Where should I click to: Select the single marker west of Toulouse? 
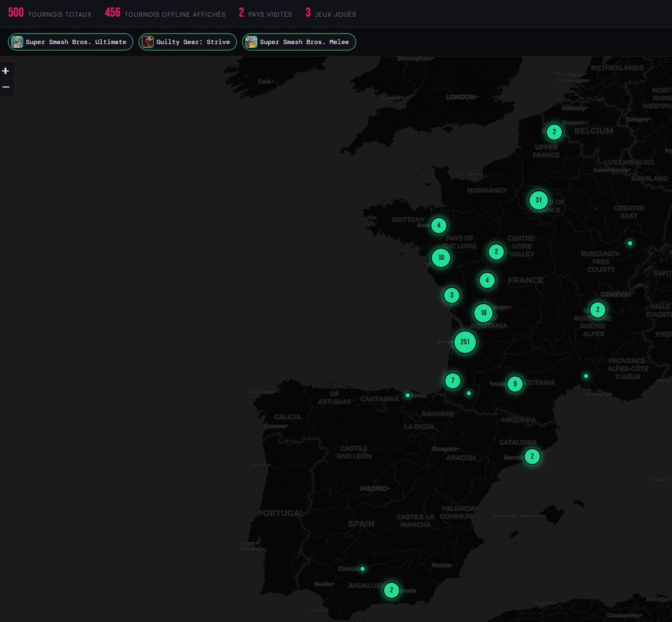pos(469,393)
